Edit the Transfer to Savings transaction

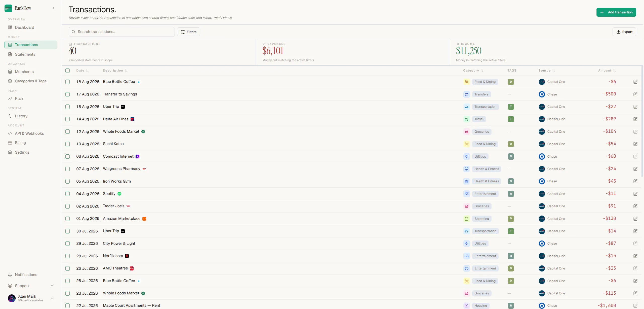(x=635, y=94)
